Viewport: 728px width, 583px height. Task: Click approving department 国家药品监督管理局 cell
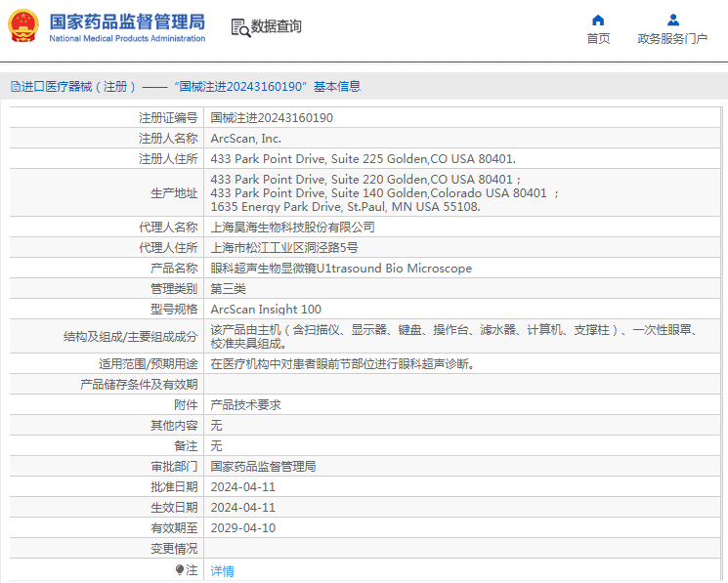tap(263, 466)
